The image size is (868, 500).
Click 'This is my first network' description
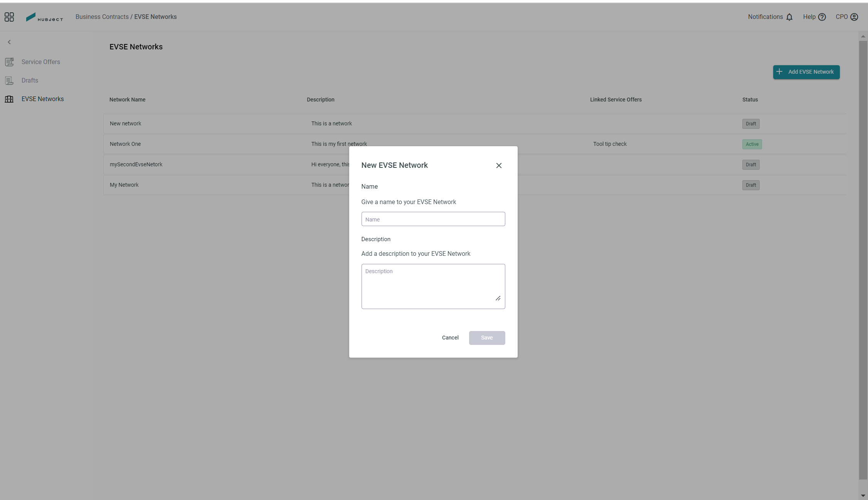(x=339, y=144)
